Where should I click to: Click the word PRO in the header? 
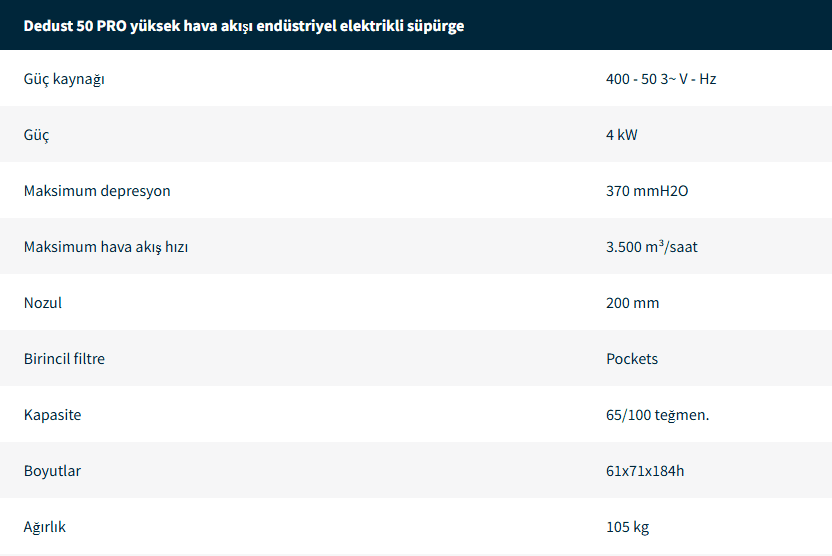[111, 26]
